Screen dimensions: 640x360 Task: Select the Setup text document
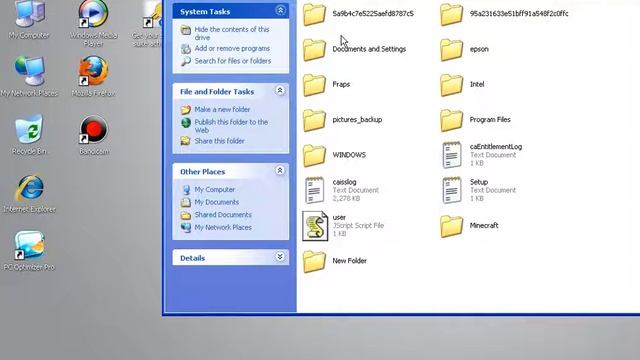(x=479, y=190)
